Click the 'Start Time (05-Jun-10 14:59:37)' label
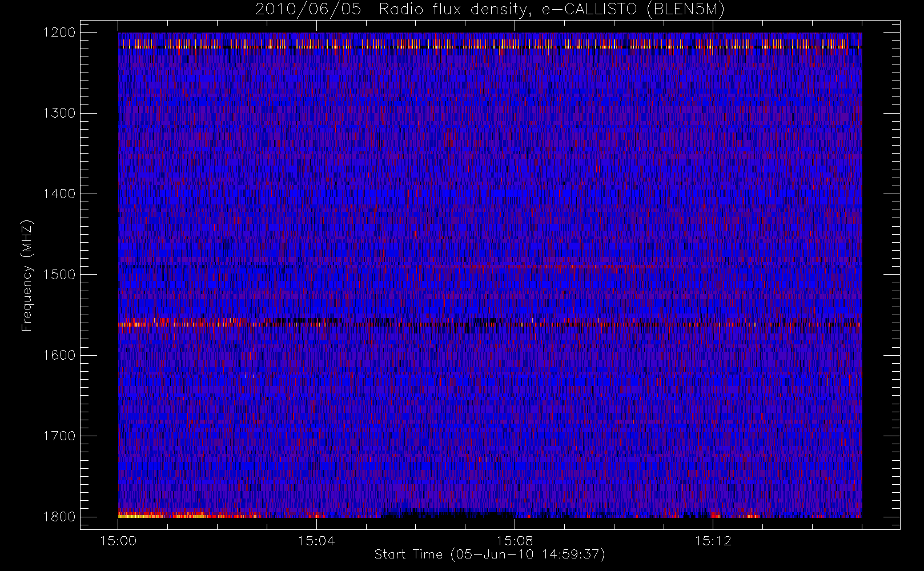The image size is (924, 571). 489,554
